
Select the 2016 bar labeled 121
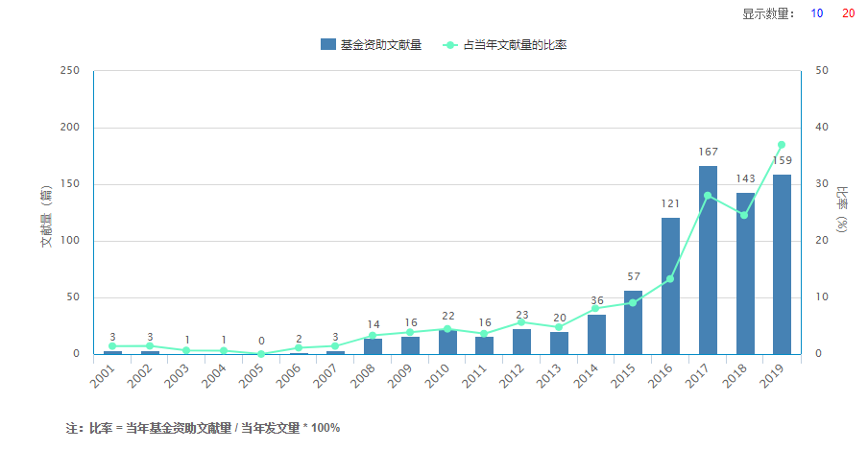point(670,286)
